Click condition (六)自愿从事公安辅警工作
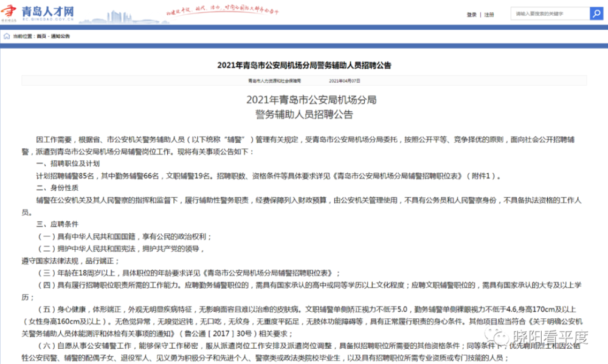608x364 pixels. (x=302, y=352)
